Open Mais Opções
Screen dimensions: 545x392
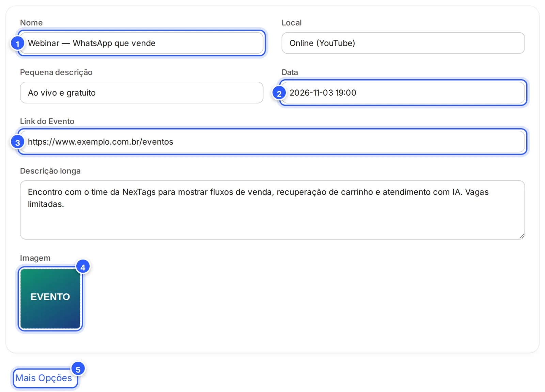[x=44, y=378]
